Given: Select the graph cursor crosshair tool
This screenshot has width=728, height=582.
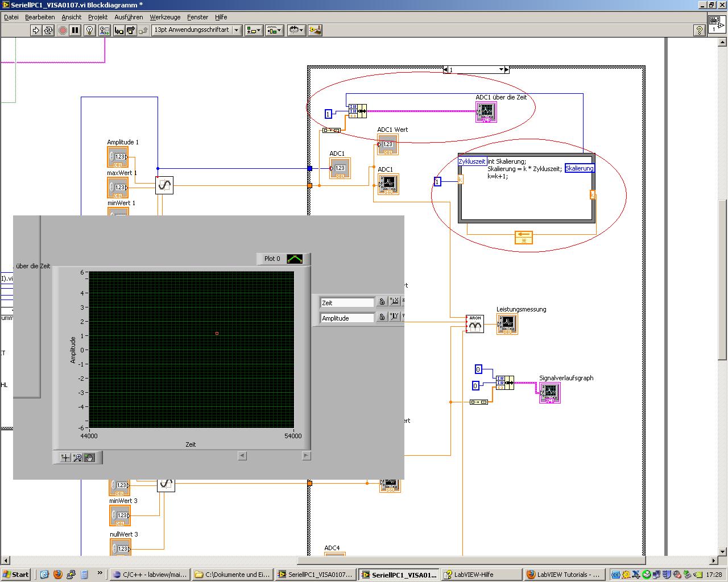Looking at the screenshot, I should (x=65, y=458).
